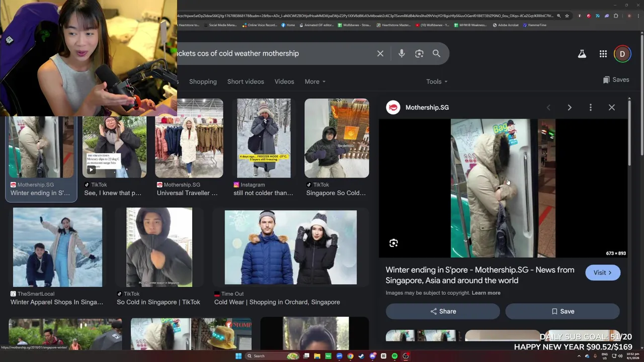Open OBS Studio from the taskbar
This screenshot has height=362, width=644.
pos(406,356)
